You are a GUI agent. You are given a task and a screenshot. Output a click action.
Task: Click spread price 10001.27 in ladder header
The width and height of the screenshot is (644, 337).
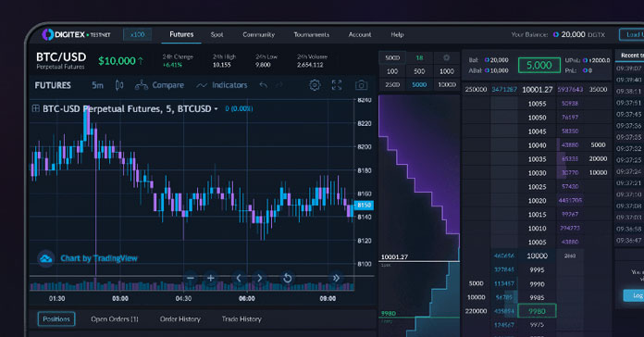(538, 90)
